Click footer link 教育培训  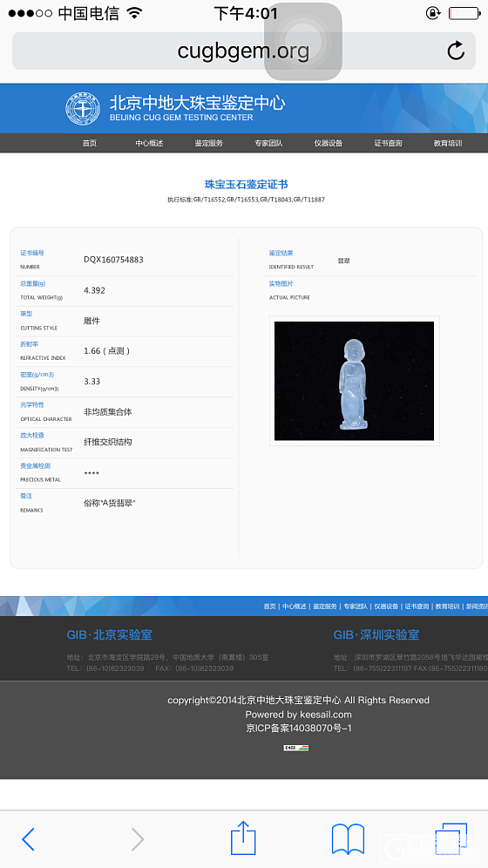point(447,607)
